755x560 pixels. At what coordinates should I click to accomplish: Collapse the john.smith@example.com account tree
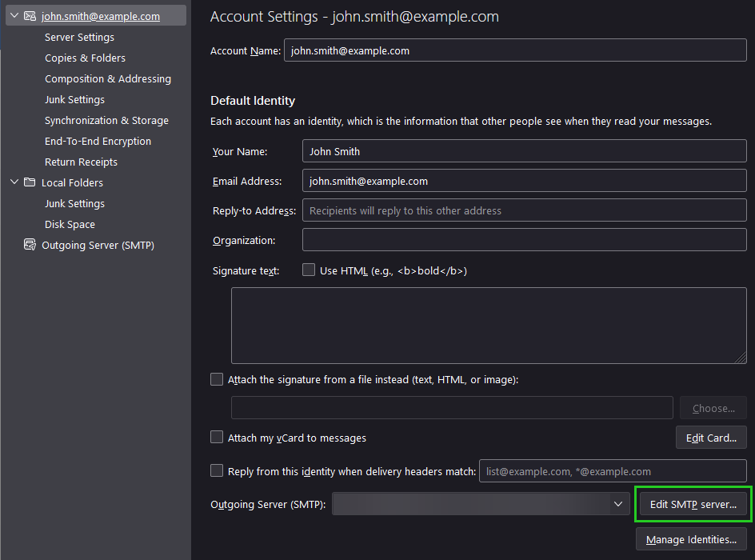tap(14, 16)
